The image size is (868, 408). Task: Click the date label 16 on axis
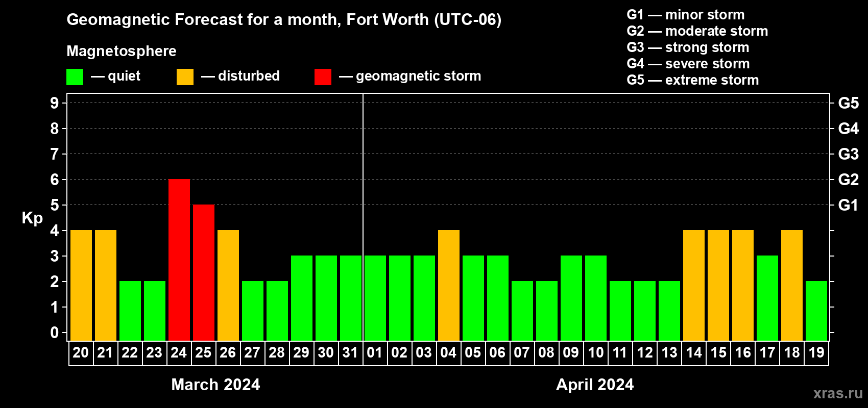[743, 353]
